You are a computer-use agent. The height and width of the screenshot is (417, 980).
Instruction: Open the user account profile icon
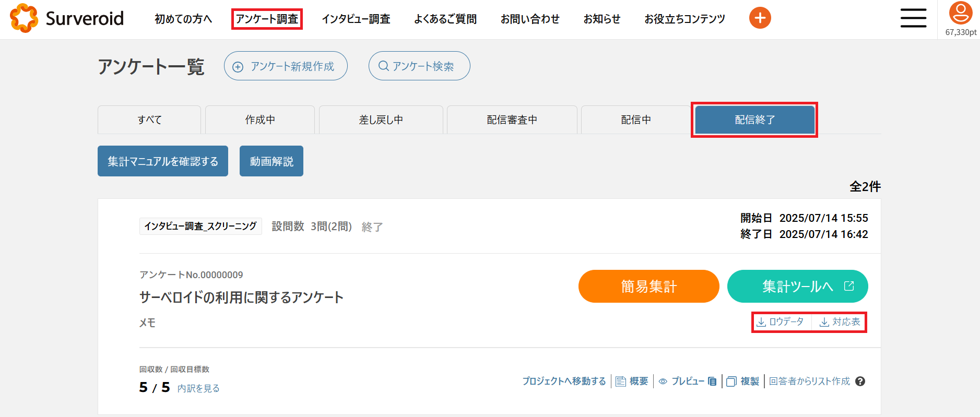pyautogui.click(x=960, y=14)
